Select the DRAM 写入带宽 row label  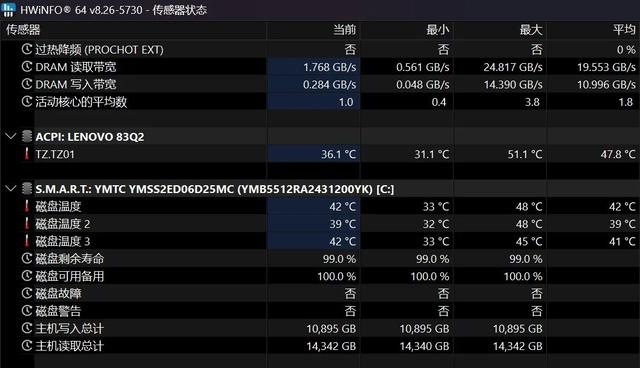coord(76,84)
